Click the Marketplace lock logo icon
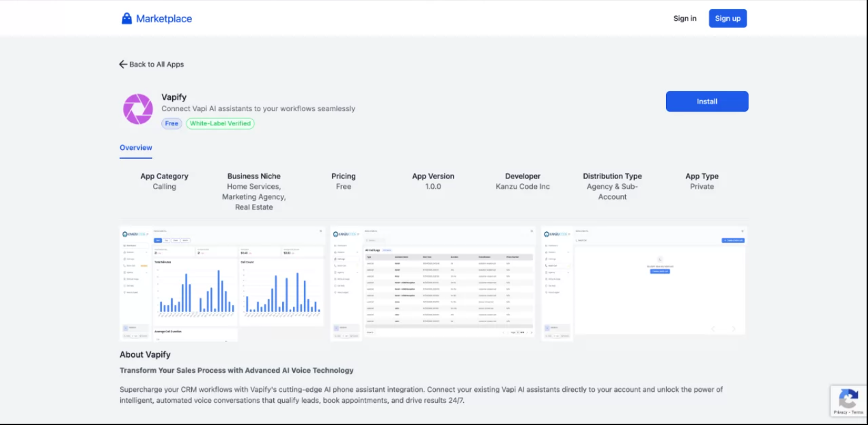This screenshot has width=868, height=425. (x=128, y=18)
